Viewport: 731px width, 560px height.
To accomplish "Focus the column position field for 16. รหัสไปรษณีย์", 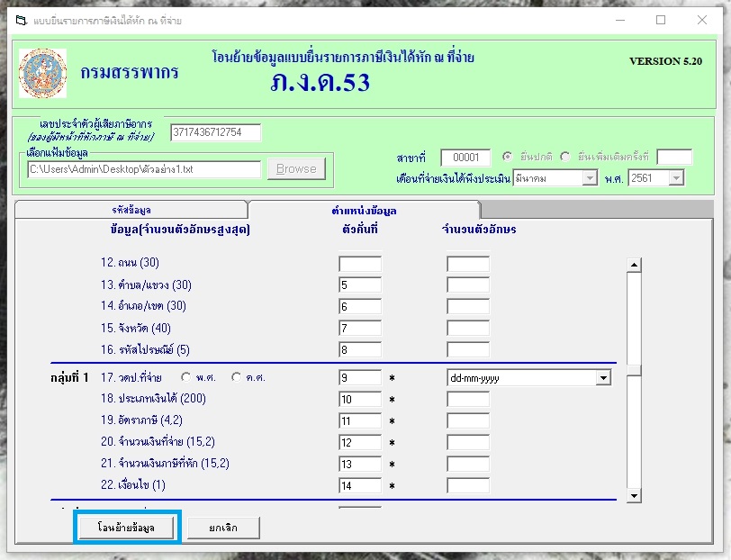I will [360, 349].
